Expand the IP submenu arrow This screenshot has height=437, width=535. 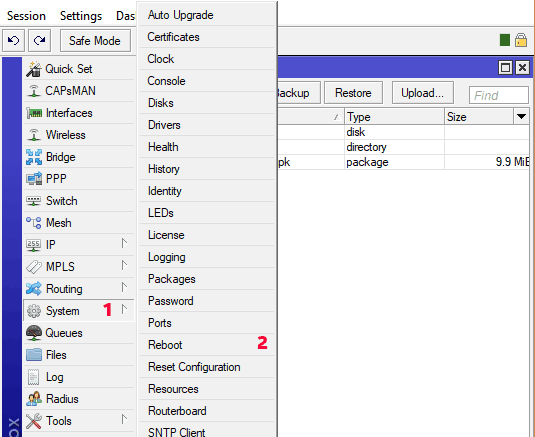click(124, 244)
